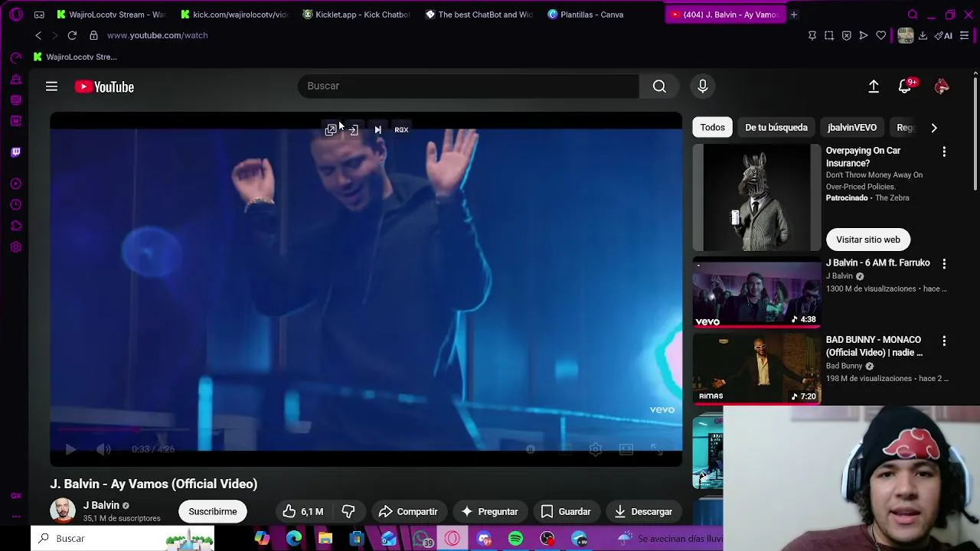Open Opera sidebar history clock icon
This screenshot has width=980, height=551.
[x=15, y=204]
